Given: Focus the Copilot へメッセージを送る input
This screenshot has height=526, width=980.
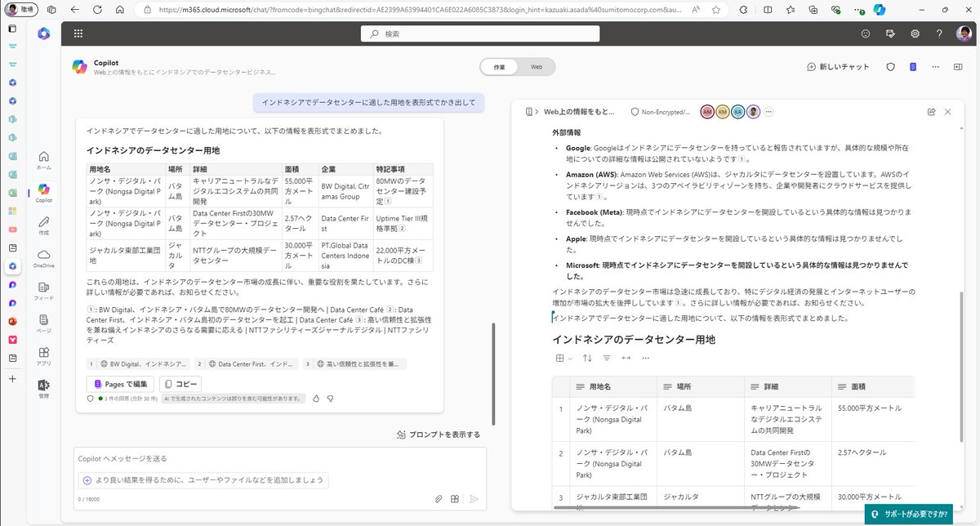Looking at the screenshot, I should pos(280,459).
